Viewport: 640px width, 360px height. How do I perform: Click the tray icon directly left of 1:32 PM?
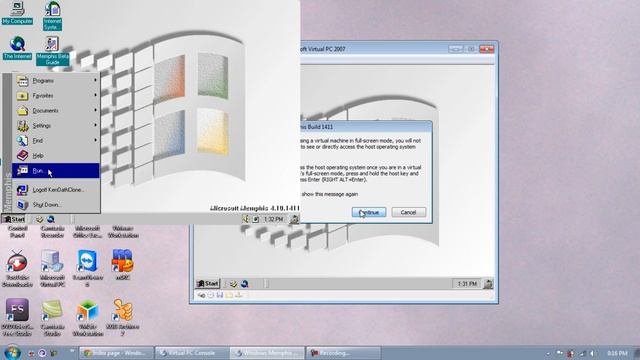click(x=256, y=219)
